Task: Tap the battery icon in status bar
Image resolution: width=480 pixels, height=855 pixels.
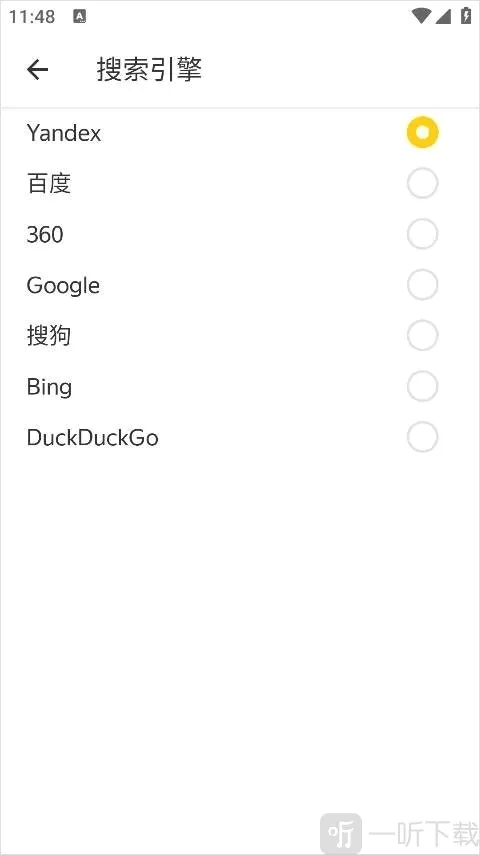Action: point(465,16)
